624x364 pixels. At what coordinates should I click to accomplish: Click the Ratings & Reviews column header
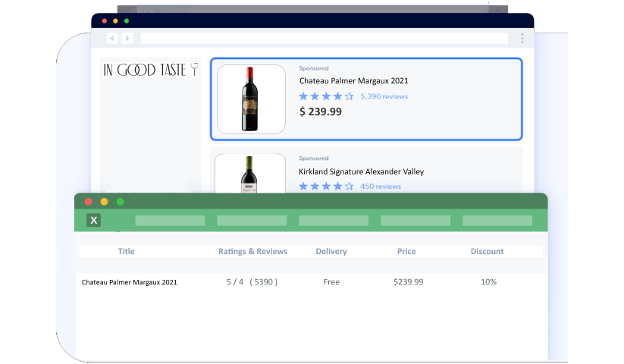[252, 252]
